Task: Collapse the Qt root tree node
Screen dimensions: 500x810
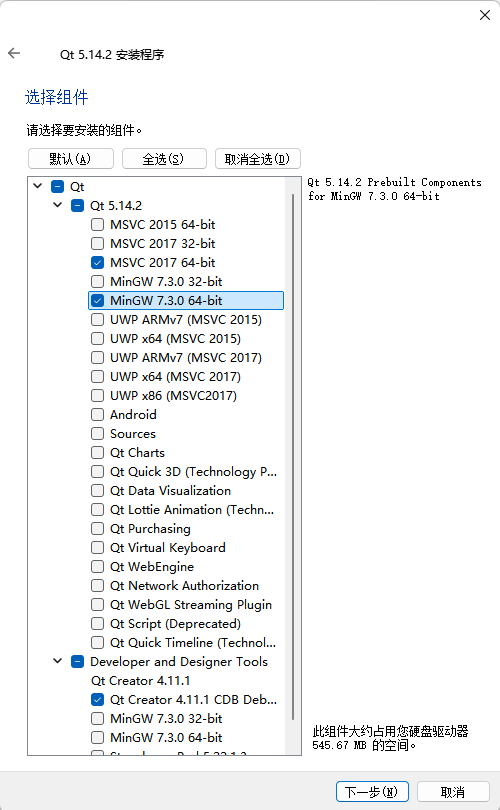Action: (38, 185)
